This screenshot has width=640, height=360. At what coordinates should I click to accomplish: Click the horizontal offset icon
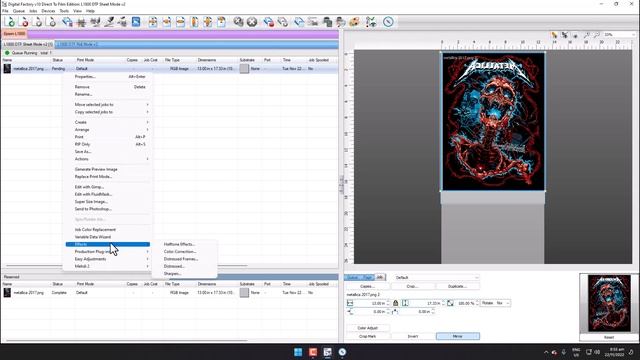[x=350, y=312]
